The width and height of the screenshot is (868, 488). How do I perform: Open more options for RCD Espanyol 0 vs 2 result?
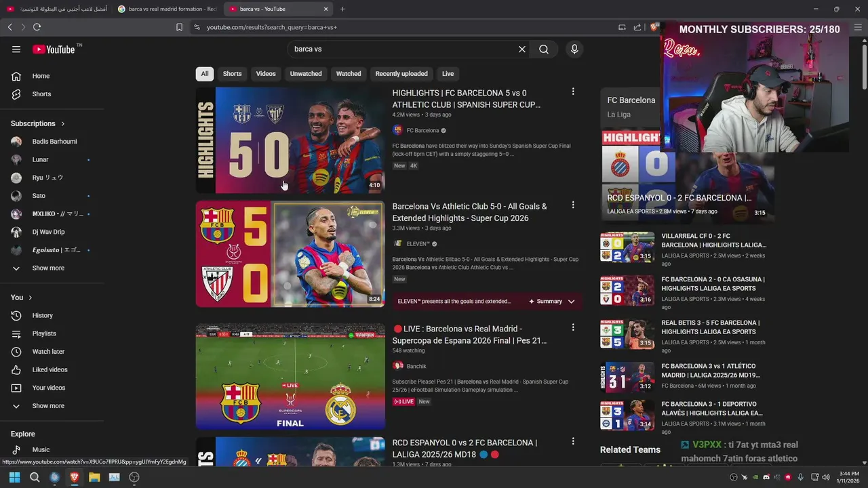coord(573,441)
